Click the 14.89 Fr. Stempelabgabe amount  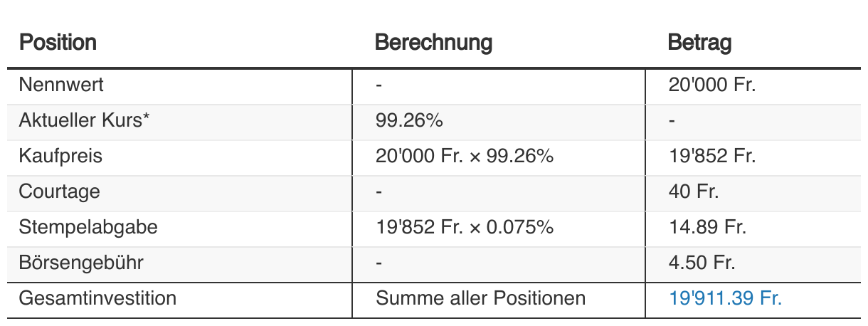pos(706,227)
